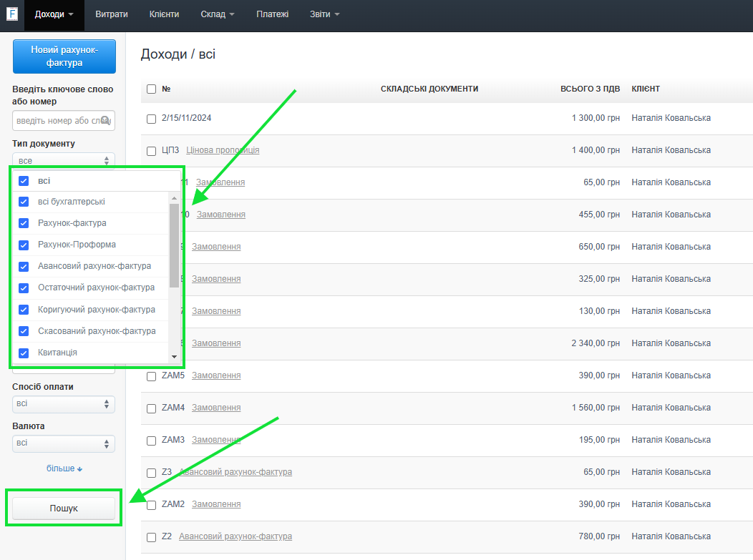Click the keyword or number search field
Image resolution: width=753 pixels, height=560 pixels.
[57, 120]
